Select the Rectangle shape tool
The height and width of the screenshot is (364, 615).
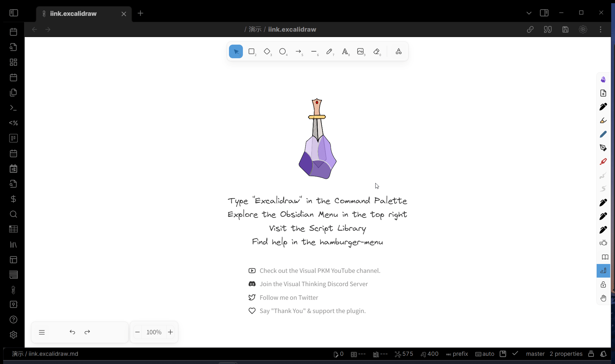[x=252, y=52]
